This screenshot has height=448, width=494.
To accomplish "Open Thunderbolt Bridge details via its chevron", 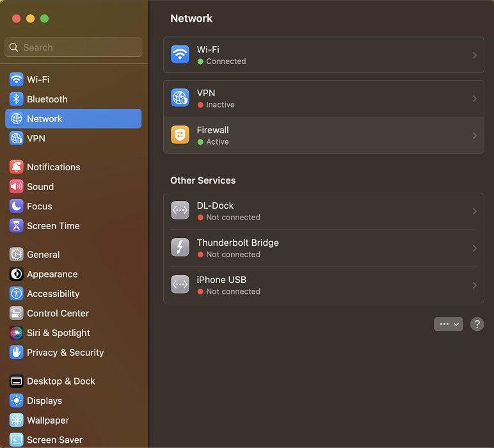I will [x=474, y=248].
